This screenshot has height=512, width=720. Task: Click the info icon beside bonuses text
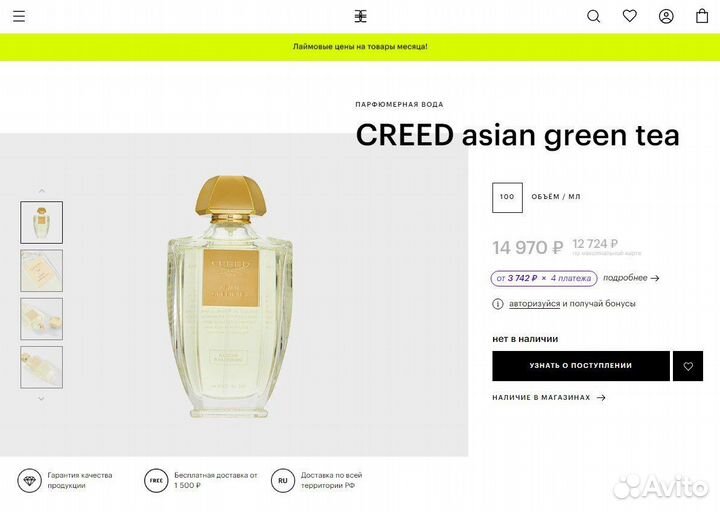point(498,304)
